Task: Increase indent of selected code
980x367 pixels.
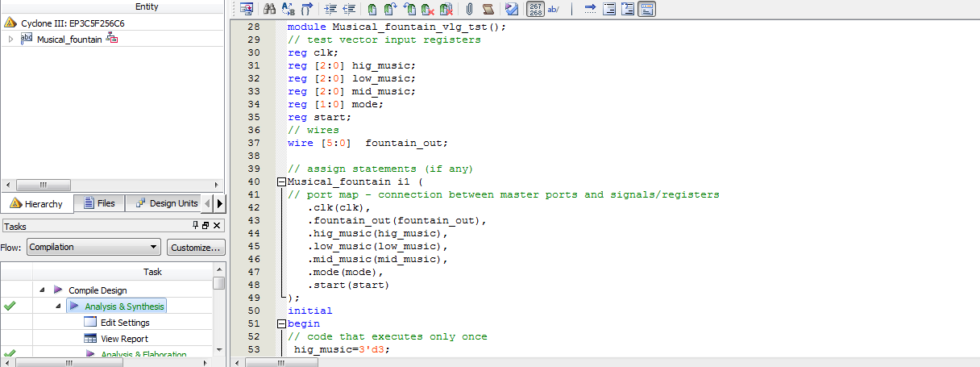Action: pos(330,9)
